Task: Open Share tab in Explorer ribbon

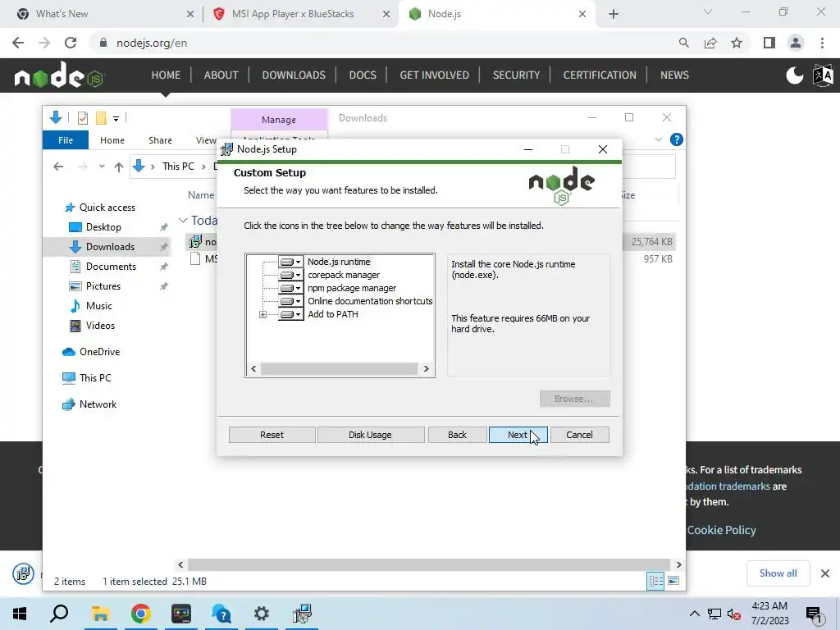Action: (160, 139)
